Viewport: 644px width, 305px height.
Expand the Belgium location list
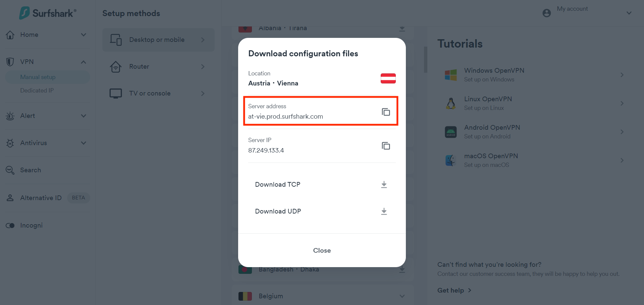[402, 296]
